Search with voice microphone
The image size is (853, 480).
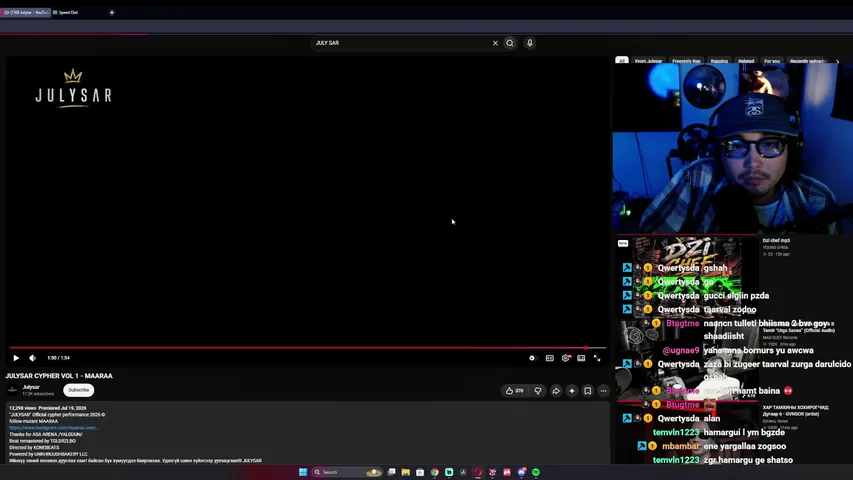pos(529,43)
